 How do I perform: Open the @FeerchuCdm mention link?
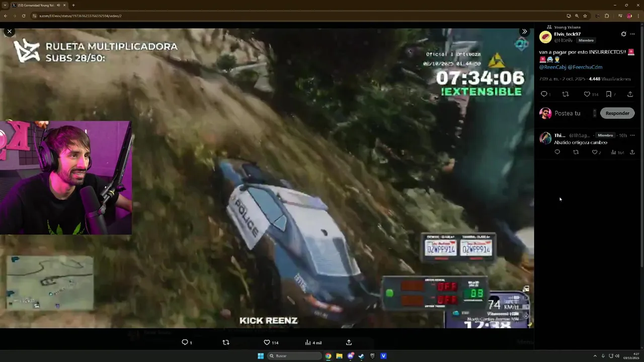click(x=585, y=67)
